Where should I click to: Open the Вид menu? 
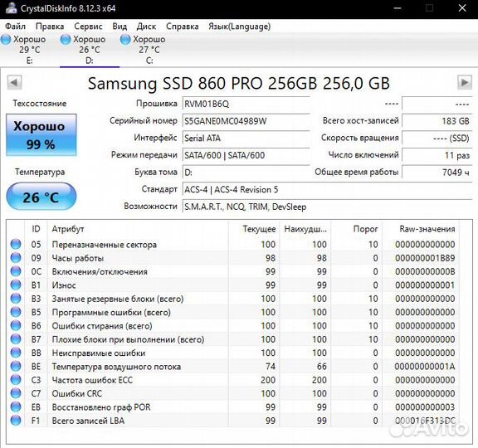pyautogui.click(x=119, y=27)
